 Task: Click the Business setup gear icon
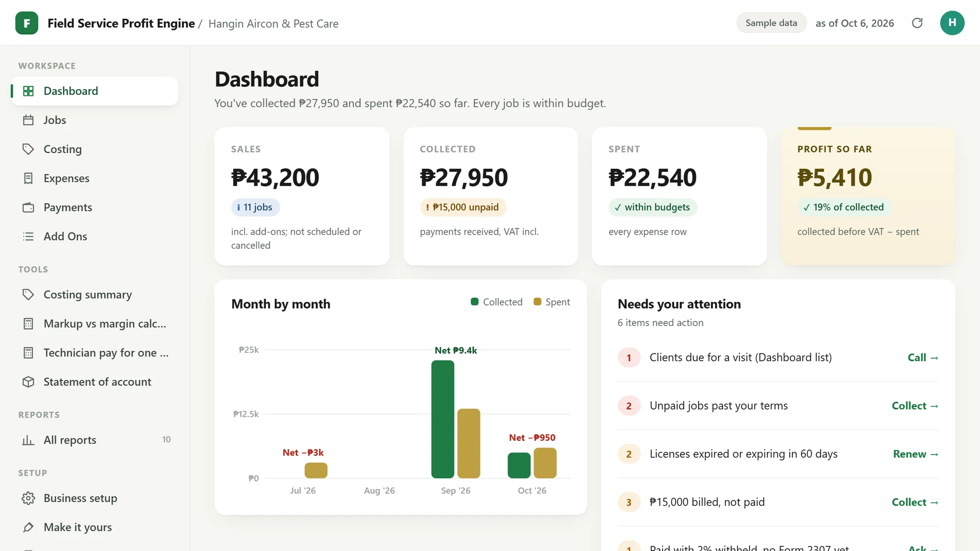tap(29, 498)
